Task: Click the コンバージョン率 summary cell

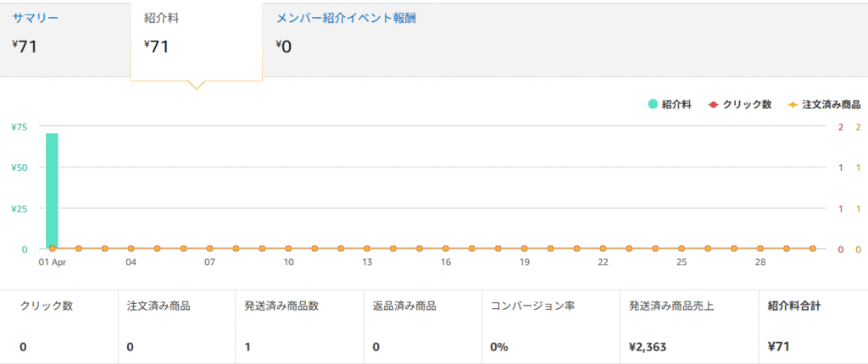Action: (551, 327)
